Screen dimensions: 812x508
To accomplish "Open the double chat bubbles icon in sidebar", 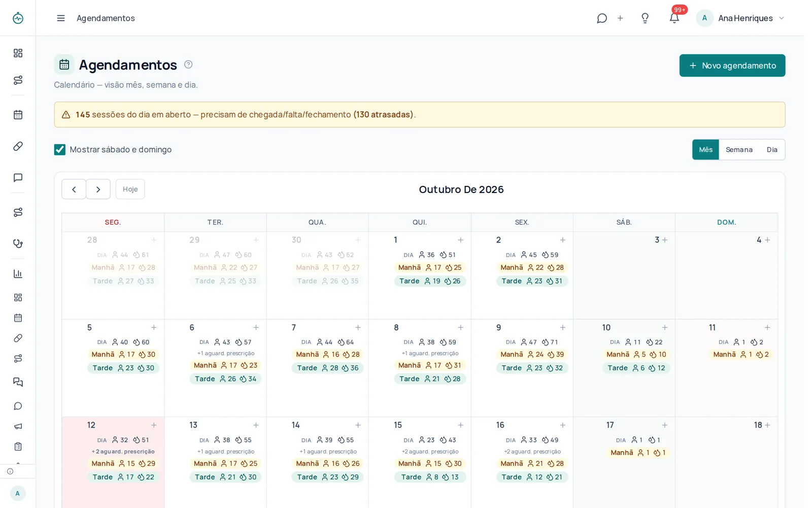I will click(18, 382).
